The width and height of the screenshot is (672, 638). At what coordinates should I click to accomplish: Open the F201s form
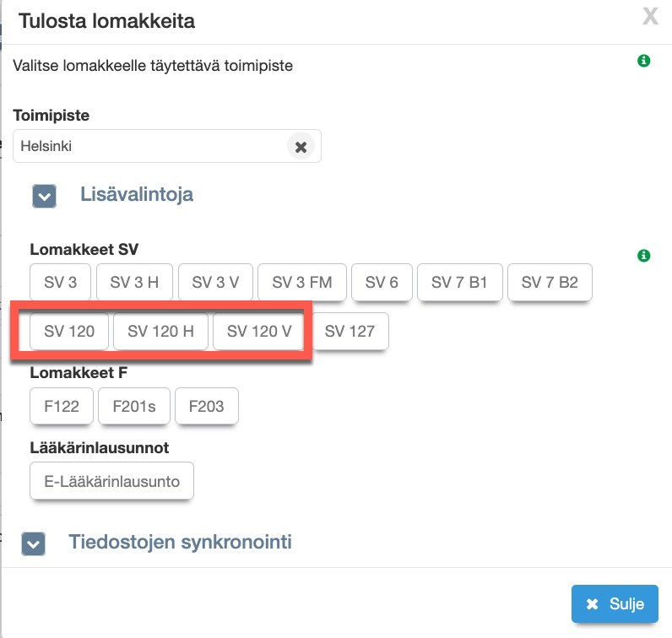(x=134, y=406)
